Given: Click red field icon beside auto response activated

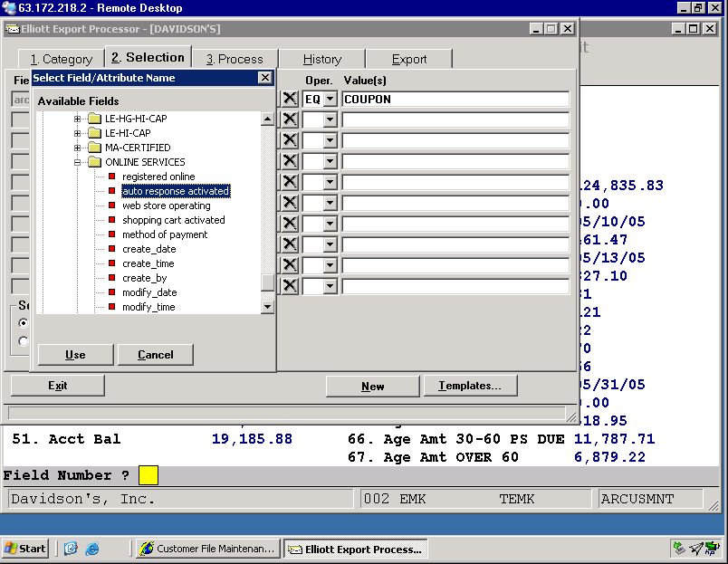Looking at the screenshot, I should [x=112, y=191].
